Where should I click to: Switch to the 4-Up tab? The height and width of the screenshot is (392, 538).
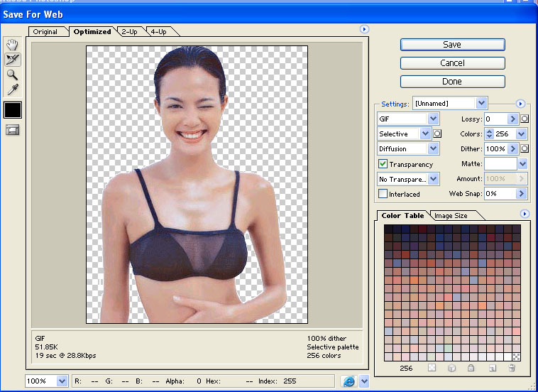[x=158, y=31]
